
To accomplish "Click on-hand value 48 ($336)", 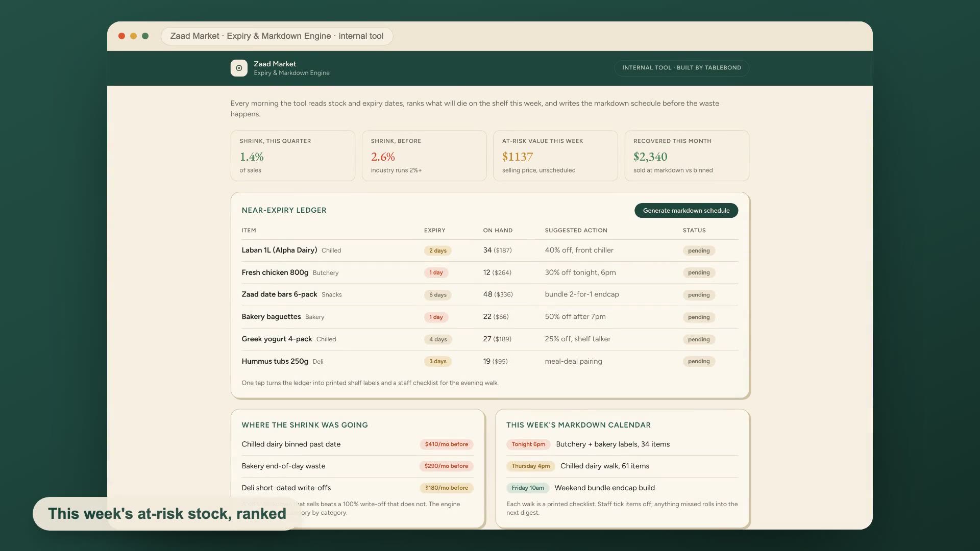I will tap(498, 294).
